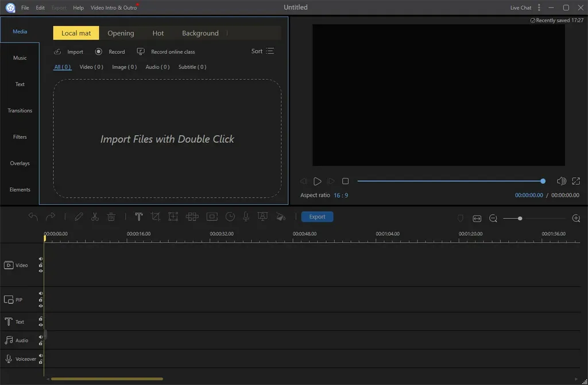Open the Help menu

[x=78, y=7]
